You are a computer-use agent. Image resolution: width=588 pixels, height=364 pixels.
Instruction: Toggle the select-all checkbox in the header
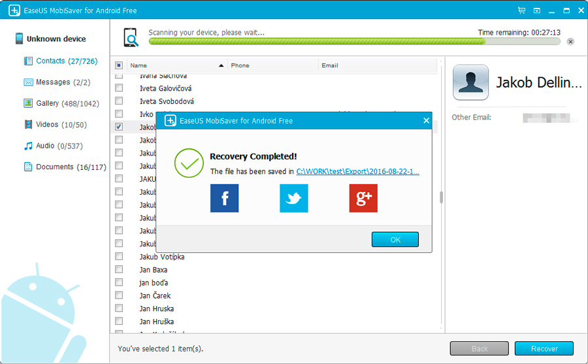pos(119,65)
